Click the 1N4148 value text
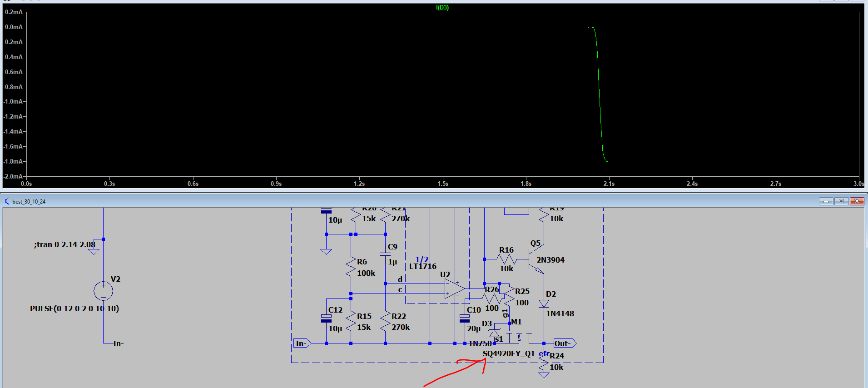Image resolution: width=868 pixels, height=388 pixels. pos(560,313)
